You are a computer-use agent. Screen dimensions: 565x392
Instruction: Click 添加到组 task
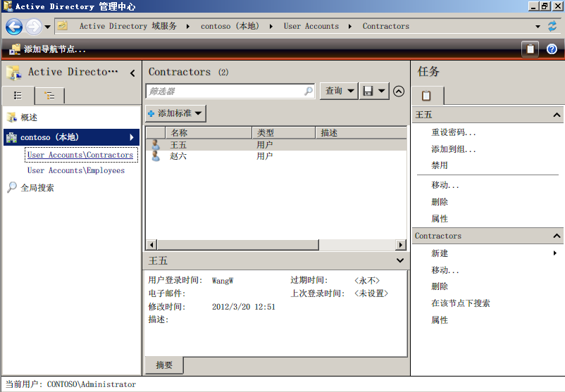(x=453, y=149)
